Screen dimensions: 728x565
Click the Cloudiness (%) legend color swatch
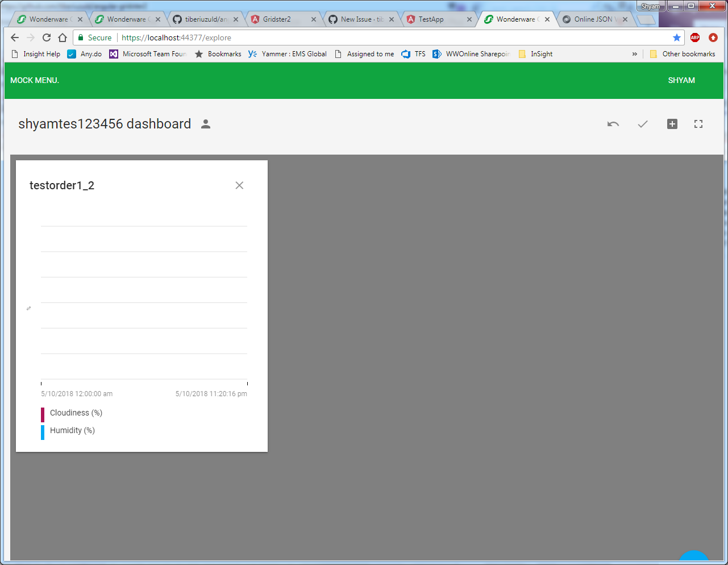tap(43, 414)
